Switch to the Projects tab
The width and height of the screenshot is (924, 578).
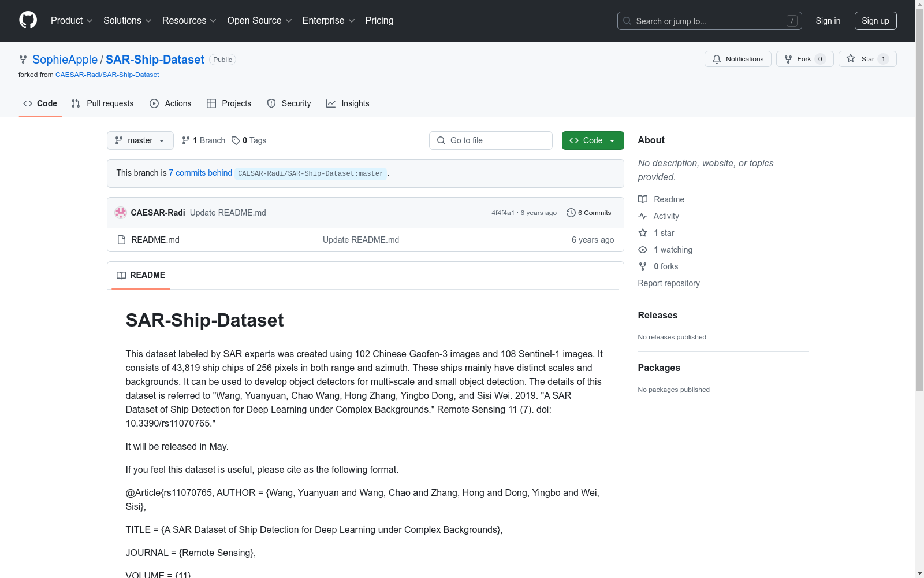pos(229,103)
